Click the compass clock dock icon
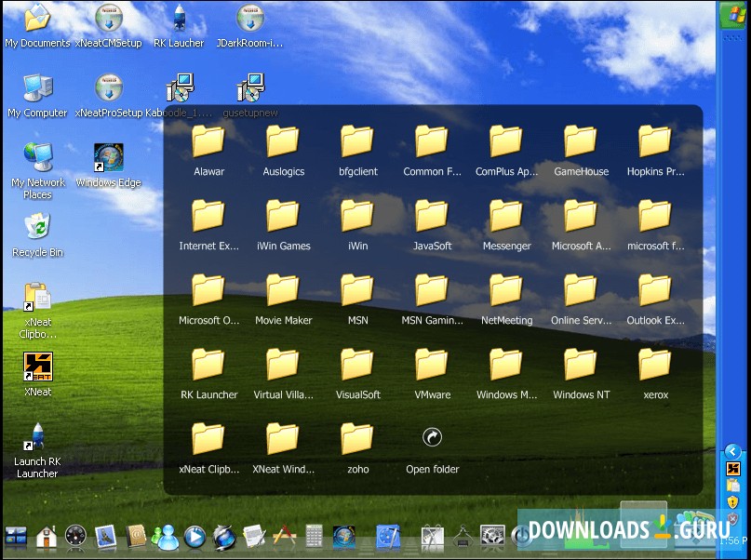Screen dimensions: 751x560 click(x=75, y=537)
